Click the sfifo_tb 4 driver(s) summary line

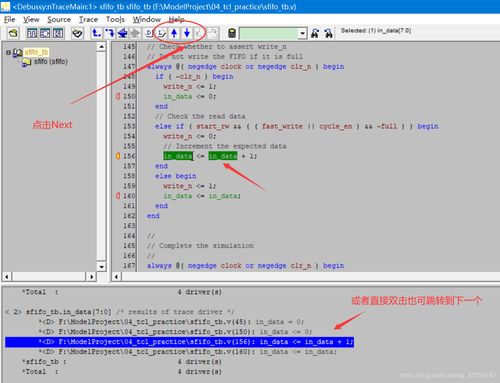[122, 362]
